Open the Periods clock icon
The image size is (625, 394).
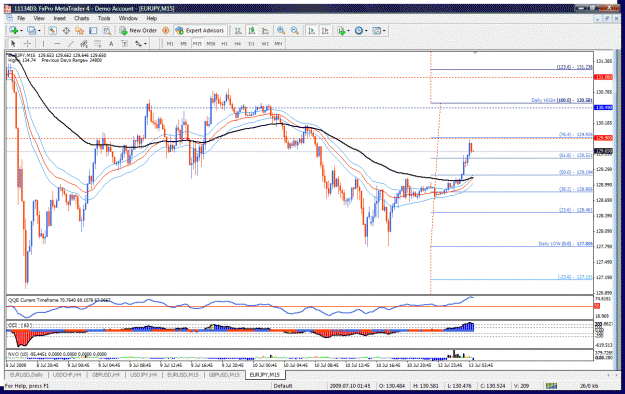358,30
